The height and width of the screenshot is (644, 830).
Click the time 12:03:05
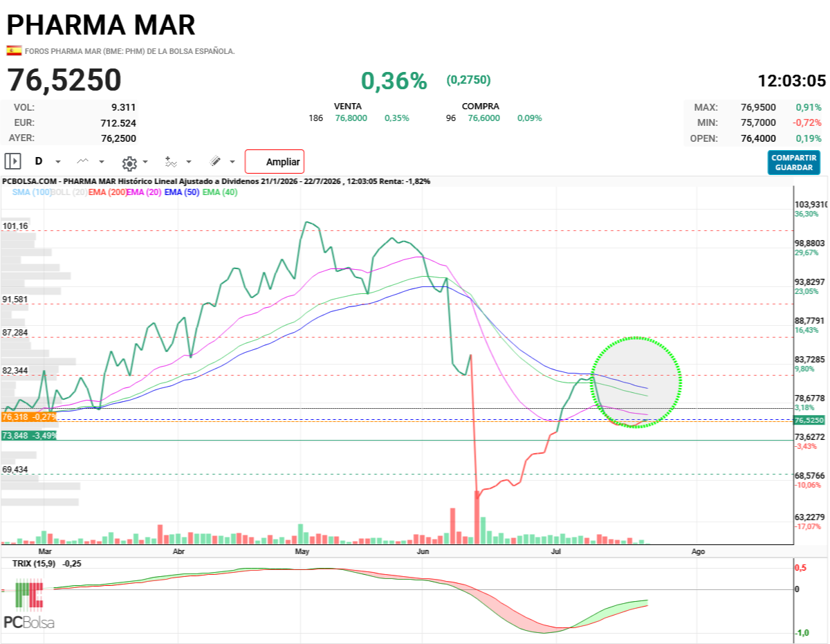tap(792, 81)
